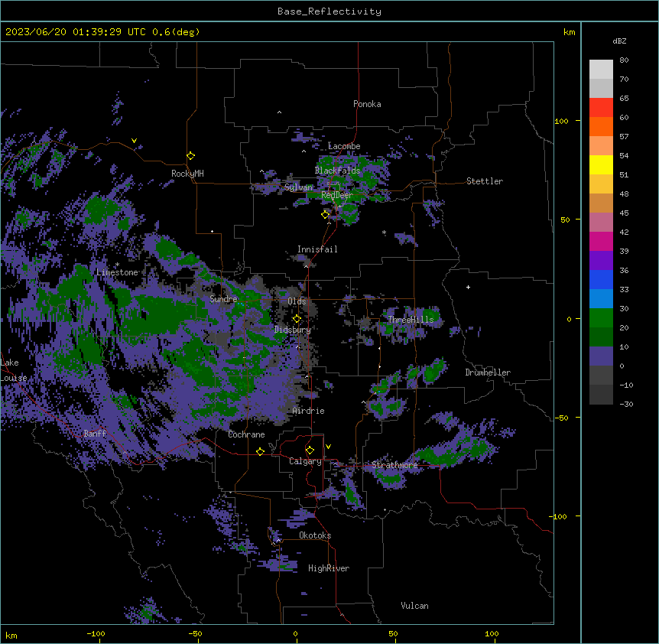Viewport: 659px width, 644px height.
Task: Click the white caret marker west of Ponoka
Action: click(x=279, y=112)
